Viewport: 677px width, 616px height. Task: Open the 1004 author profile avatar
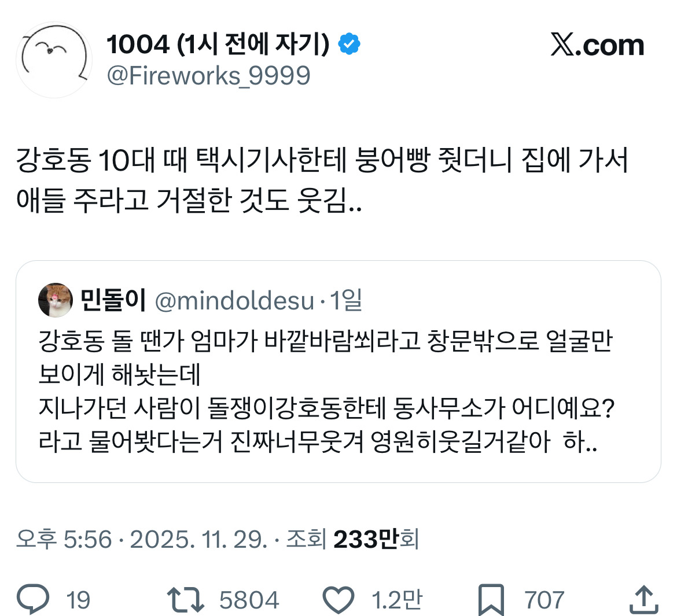54,60
